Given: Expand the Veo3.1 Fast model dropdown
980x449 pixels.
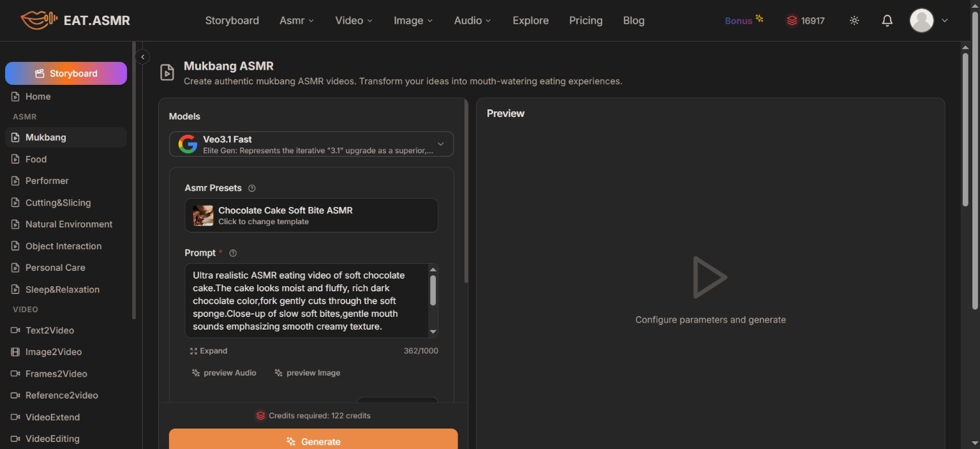Looking at the screenshot, I should (311, 144).
